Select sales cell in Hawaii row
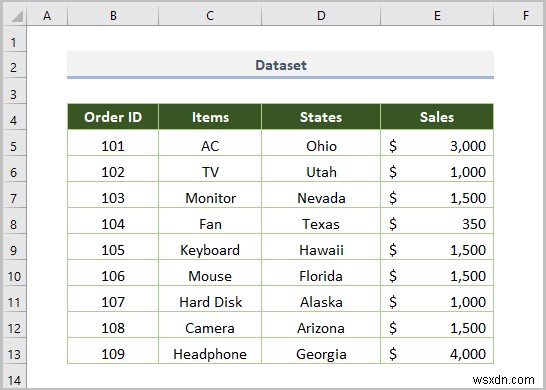This screenshot has height=390, width=546. tap(437, 247)
